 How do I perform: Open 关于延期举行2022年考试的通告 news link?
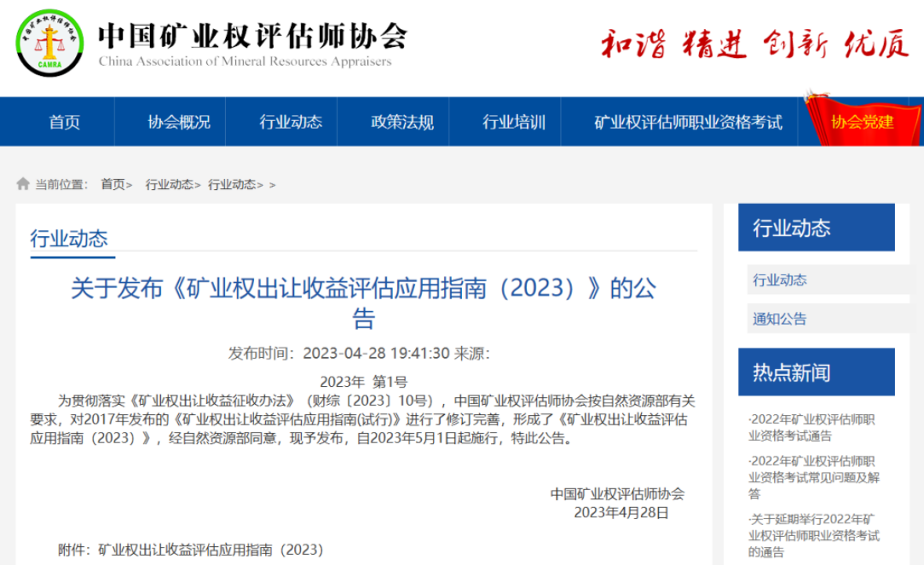[814, 535]
